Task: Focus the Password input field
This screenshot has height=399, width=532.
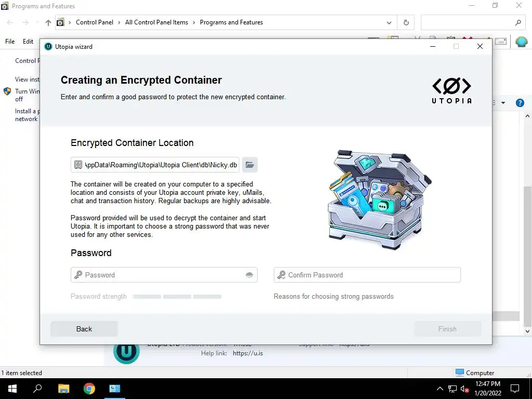Action: [x=164, y=275]
